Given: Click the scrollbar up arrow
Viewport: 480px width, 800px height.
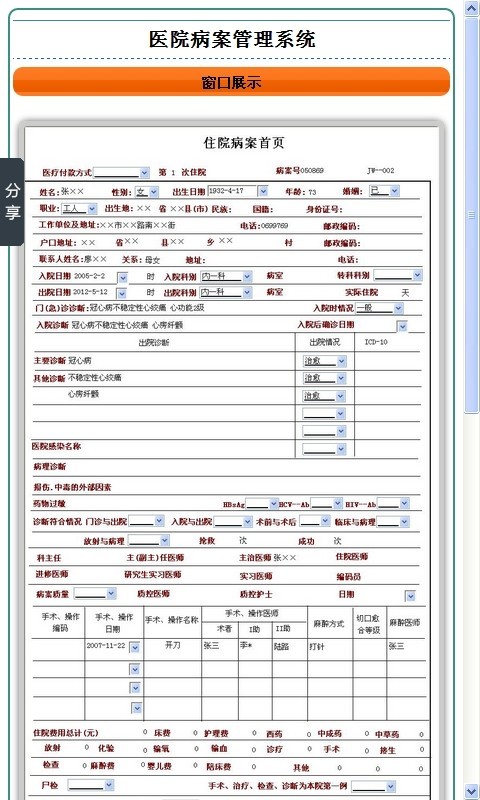Looking at the screenshot, I should (x=471, y=9).
